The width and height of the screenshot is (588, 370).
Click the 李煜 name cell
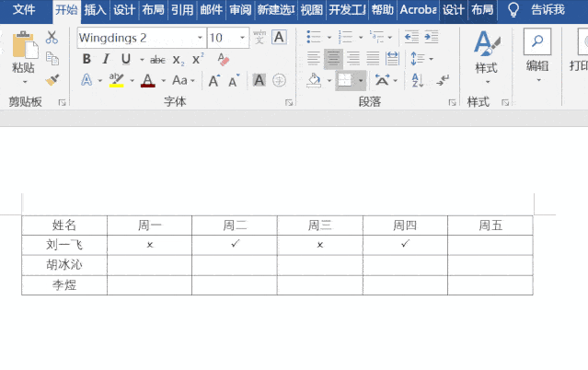tap(64, 285)
